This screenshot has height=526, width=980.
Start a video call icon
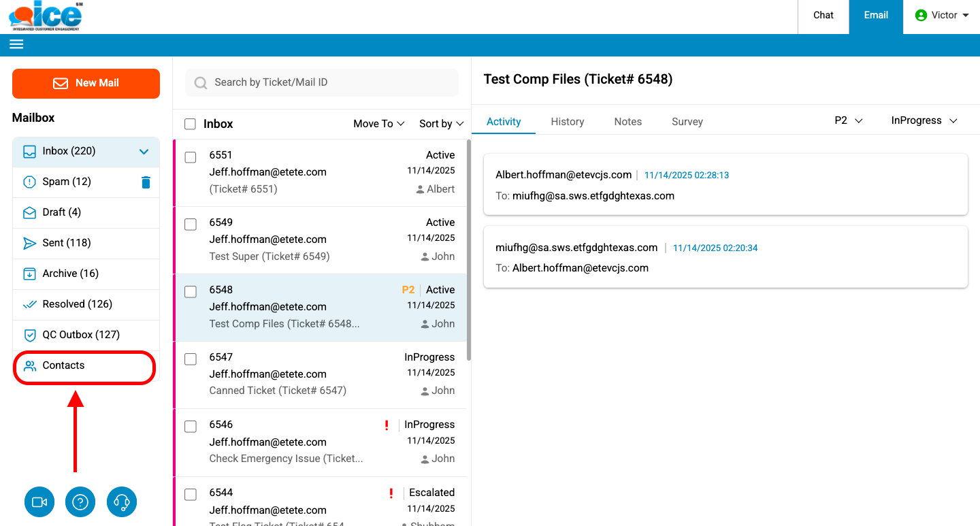click(39, 502)
